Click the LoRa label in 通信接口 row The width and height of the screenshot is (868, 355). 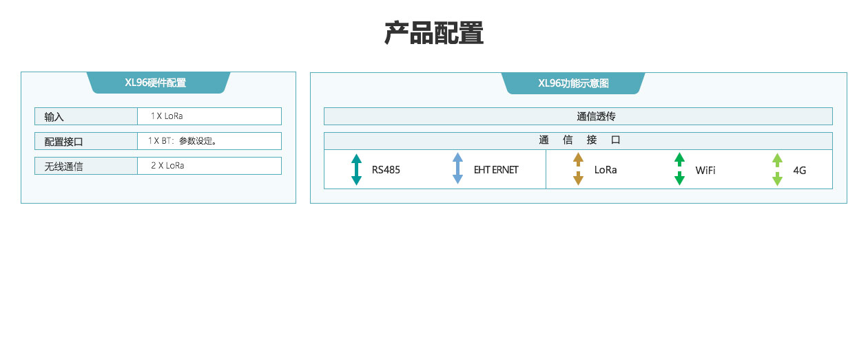coord(606,170)
